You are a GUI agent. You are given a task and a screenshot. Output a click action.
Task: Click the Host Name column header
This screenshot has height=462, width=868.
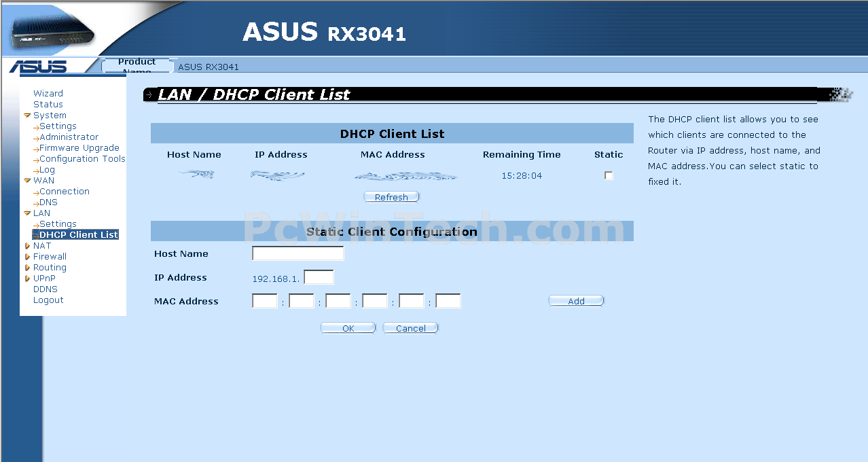[x=194, y=155]
